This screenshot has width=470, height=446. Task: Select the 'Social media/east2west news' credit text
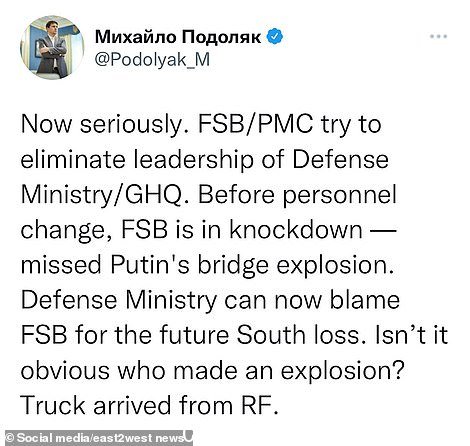[x=100, y=438]
